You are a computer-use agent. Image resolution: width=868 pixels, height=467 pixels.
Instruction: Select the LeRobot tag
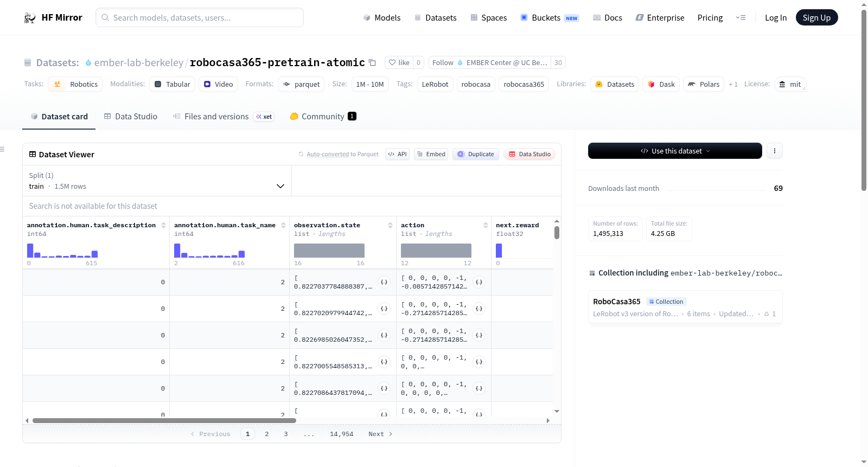435,85
